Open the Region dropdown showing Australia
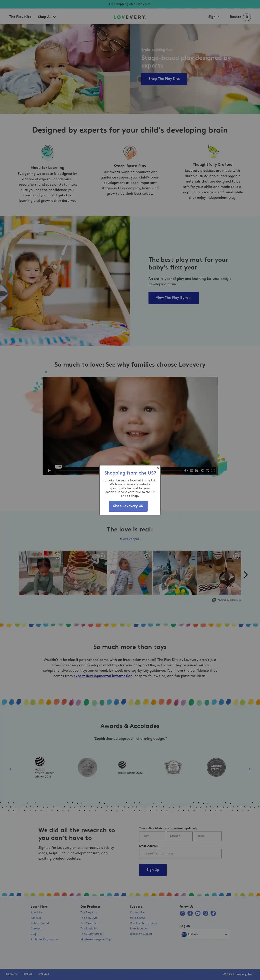The width and height of the screenshot is (260, 980). pos(205,934)
